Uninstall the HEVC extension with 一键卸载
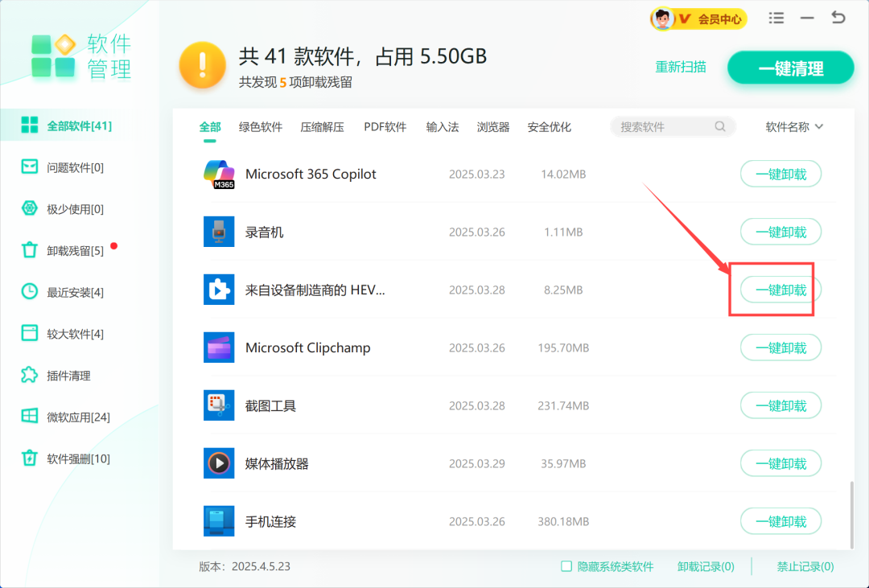The height and width of the screenshot is (588, 869). [780, 290]
